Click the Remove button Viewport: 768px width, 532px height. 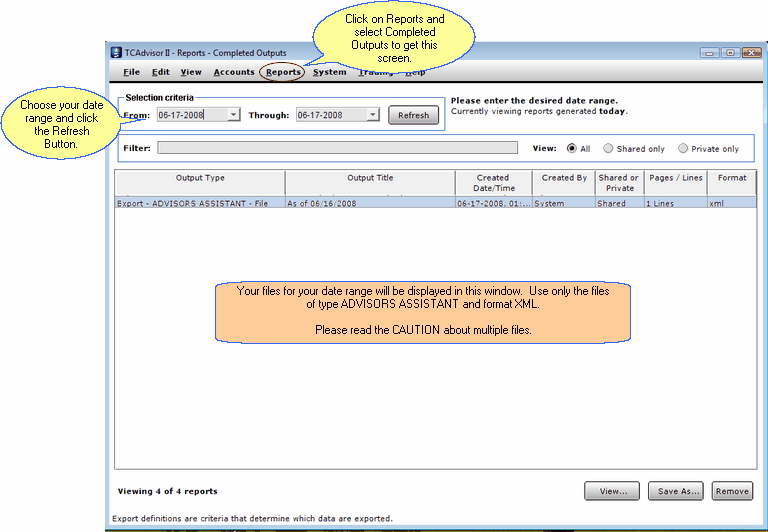732,491
